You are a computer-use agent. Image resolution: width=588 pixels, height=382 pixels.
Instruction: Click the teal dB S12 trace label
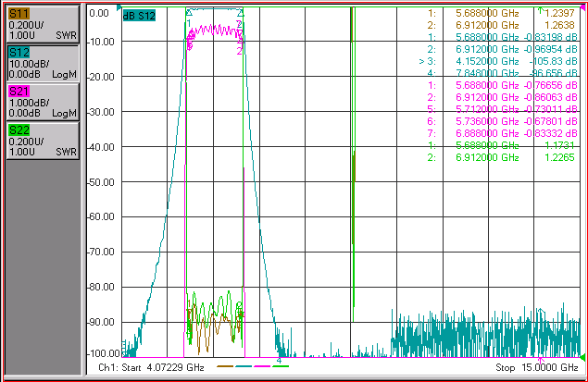(139, 16)
